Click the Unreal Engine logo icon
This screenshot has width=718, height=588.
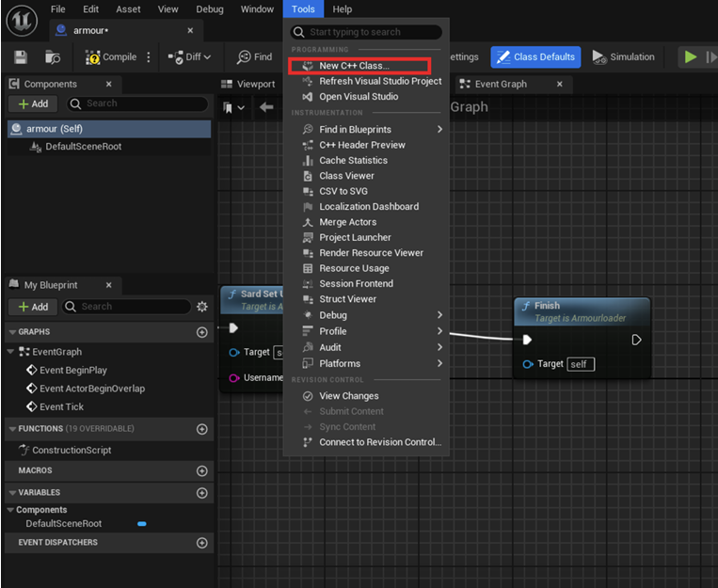click(x=22, y=20)
